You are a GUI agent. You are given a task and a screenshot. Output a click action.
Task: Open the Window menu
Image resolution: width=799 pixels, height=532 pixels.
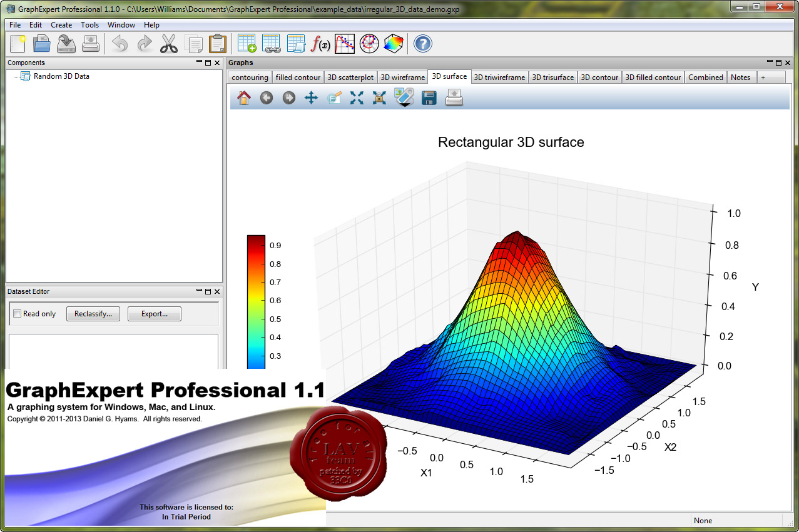click(121, 25)
